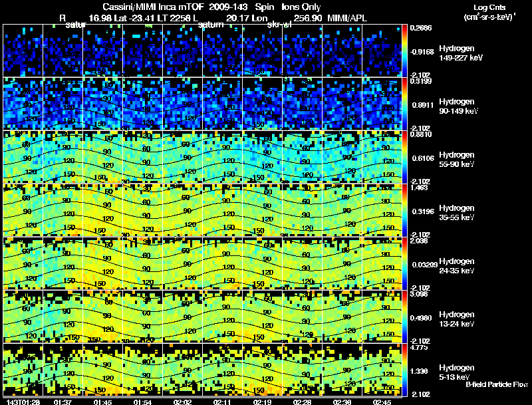Click the '20.17' L-shell value

point(237,18)
